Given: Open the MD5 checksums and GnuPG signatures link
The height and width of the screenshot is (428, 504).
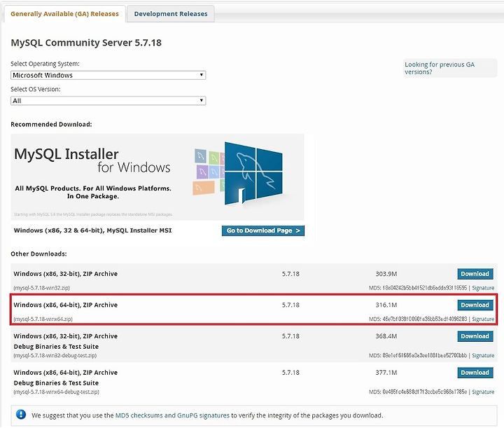Looking at the screenshot, I should pyautogui.click(x=172, y=415).
